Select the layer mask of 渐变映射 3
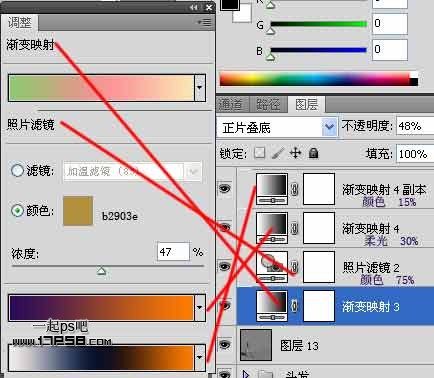Image resolution: width=434 pixels, height=378 pixels. (x=319, y=306)
